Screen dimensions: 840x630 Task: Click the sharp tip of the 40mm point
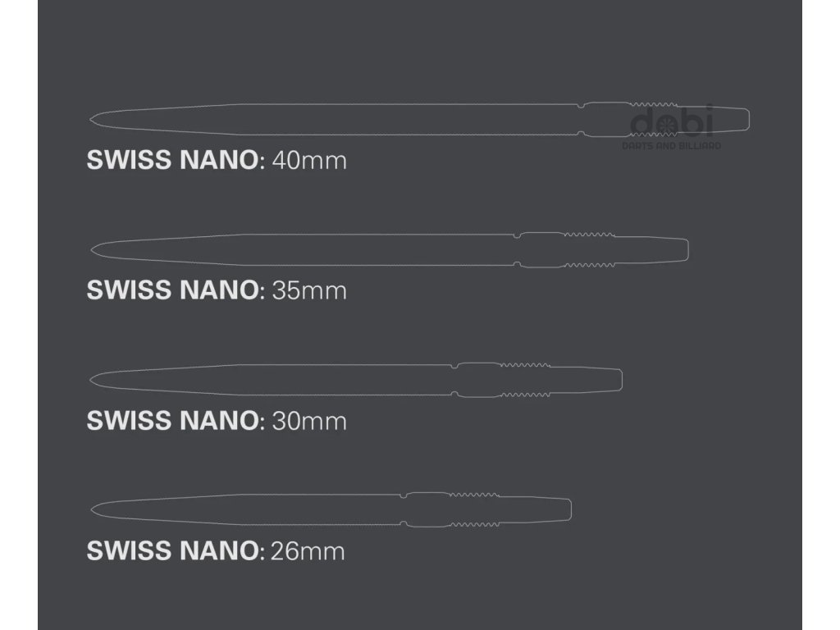click(92, 120)
